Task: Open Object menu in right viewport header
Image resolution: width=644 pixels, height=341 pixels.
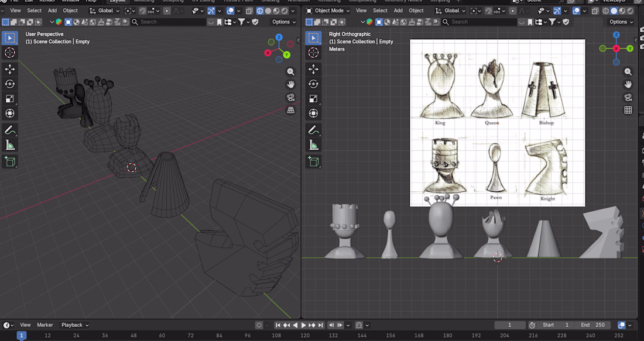Action: [x=416, y=11]
